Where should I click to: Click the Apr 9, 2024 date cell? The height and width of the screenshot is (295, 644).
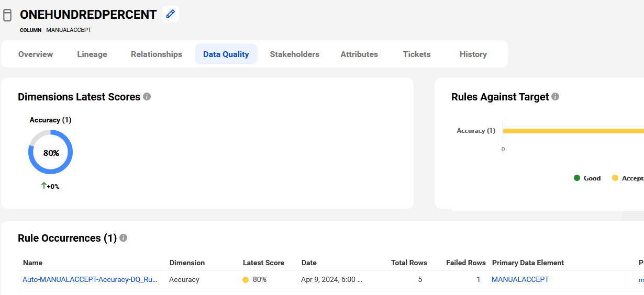coord(331,280)
